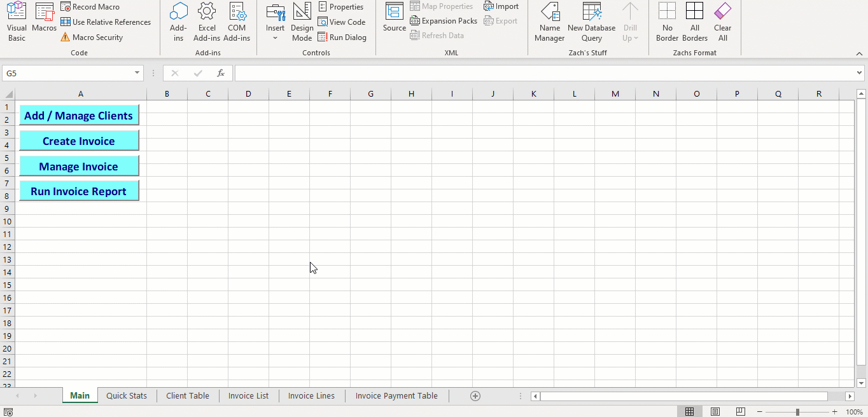Toggle Use Relative References
This screenshot has height=417, width=868.
106,22
